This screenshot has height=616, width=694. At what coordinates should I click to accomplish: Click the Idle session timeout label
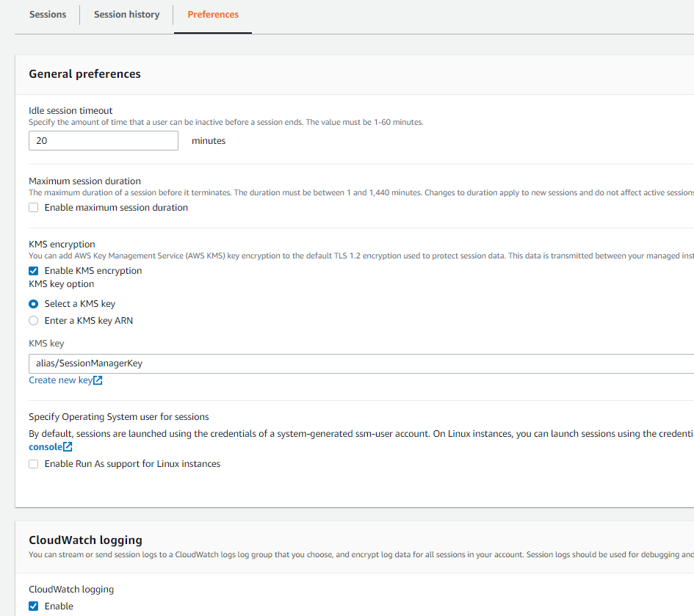click(x=71, y=111)
